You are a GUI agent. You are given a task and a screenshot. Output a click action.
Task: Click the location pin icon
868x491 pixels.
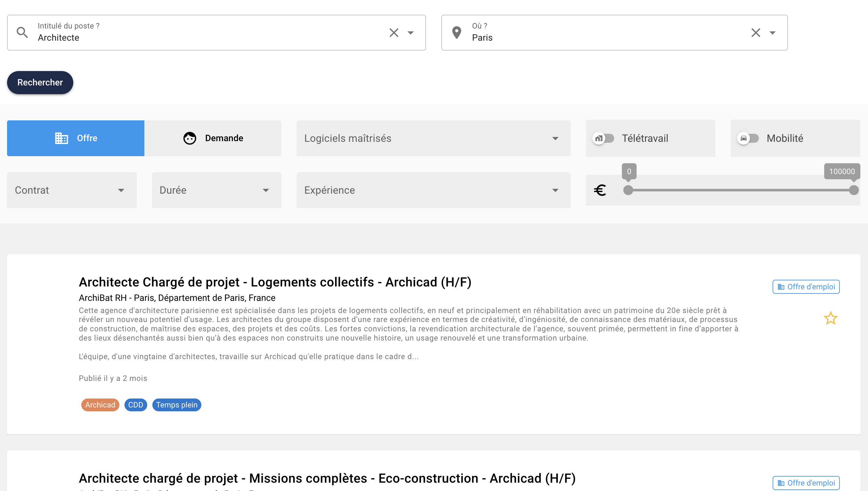tap(456, 33)
